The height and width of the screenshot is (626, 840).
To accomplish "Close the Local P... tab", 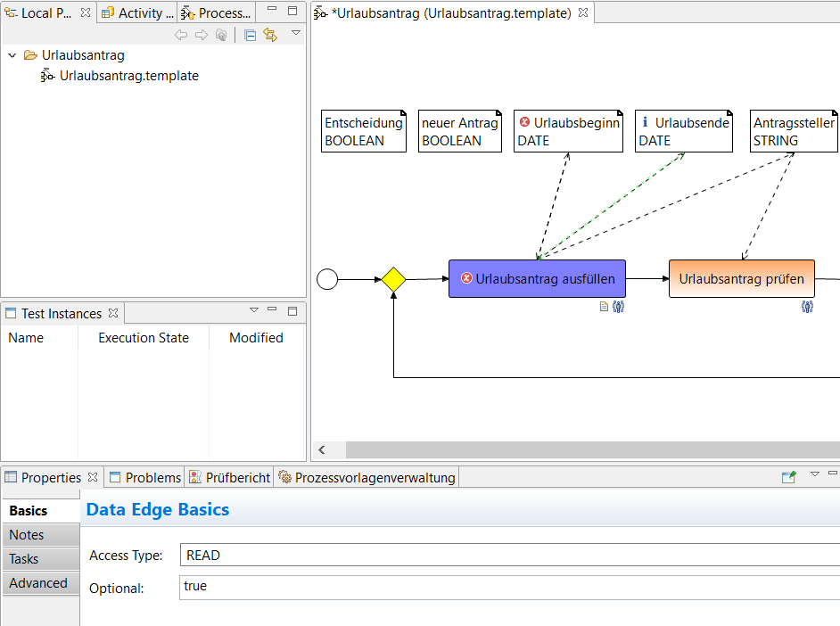I will coord(86,12).
